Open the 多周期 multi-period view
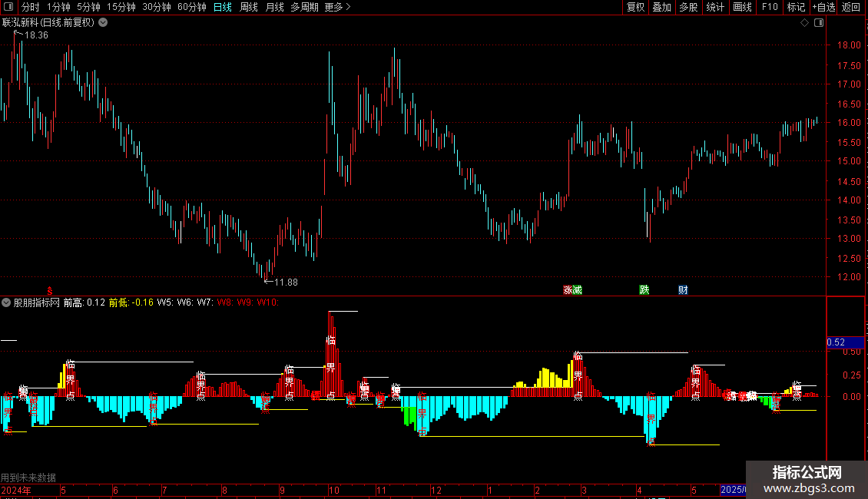Image resolution: width=868 pixels, height=499 pixels. pos(304,7)
